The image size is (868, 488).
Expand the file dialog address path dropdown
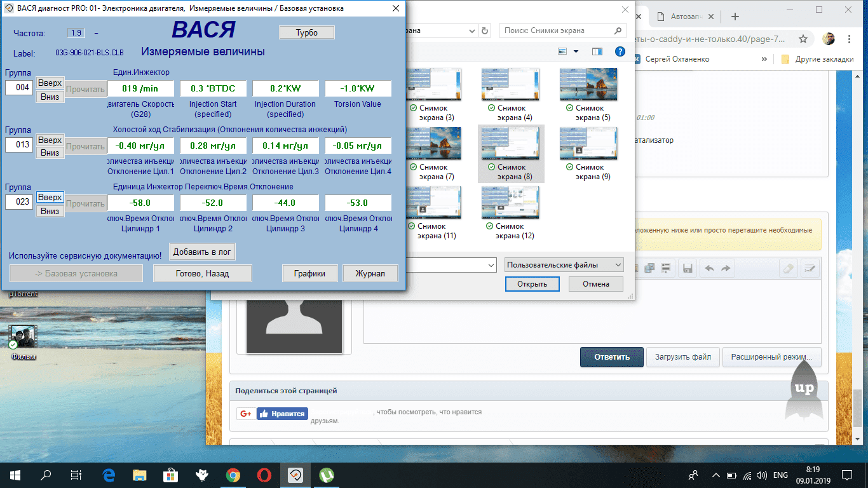point(471,30)
